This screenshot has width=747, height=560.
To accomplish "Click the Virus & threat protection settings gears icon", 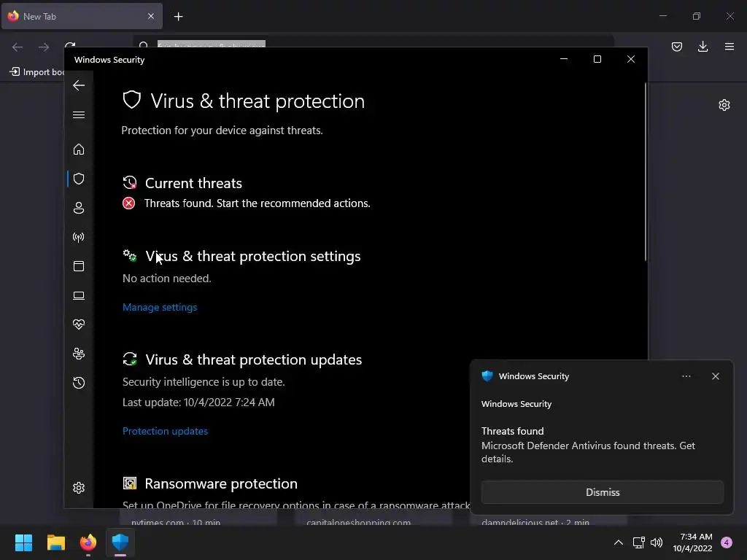I will pyautogui.click(x=130, y=256).
